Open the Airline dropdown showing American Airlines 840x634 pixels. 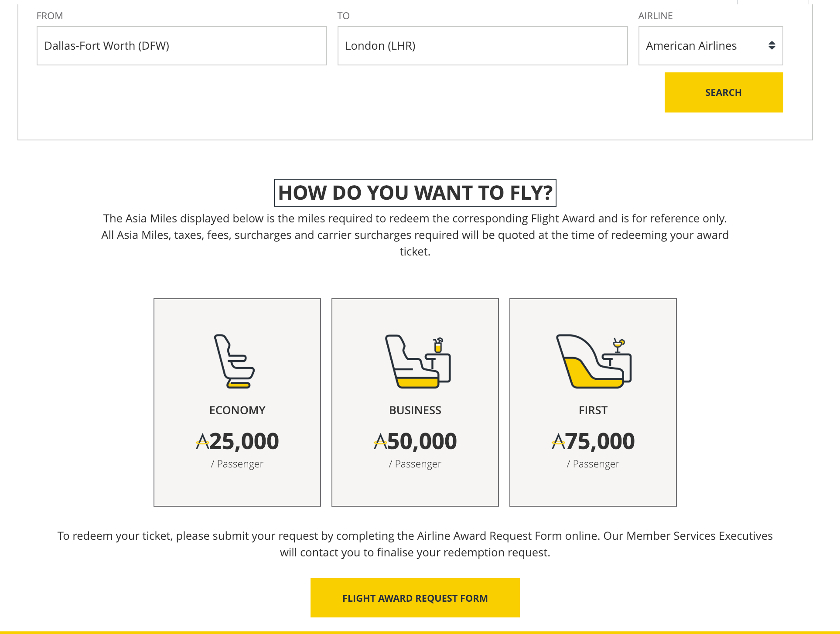click(x=710, y=46)
